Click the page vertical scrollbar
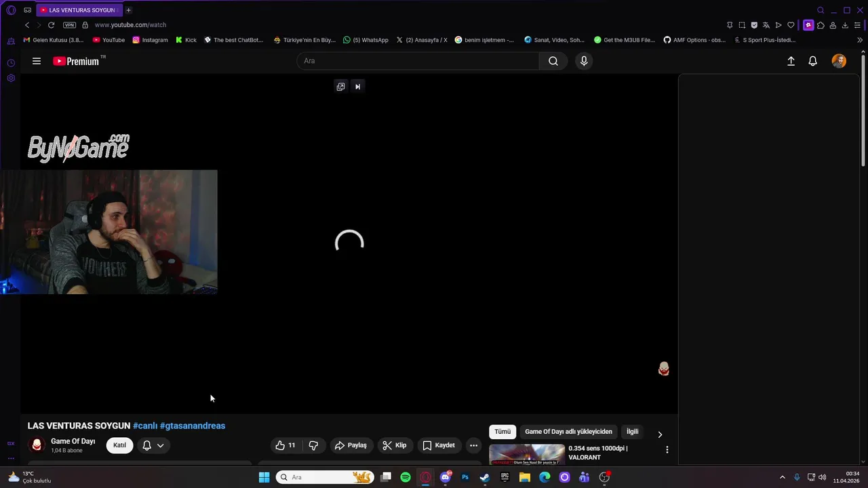The height and width of the screenshot is (488, 868). tap(863, 112)
